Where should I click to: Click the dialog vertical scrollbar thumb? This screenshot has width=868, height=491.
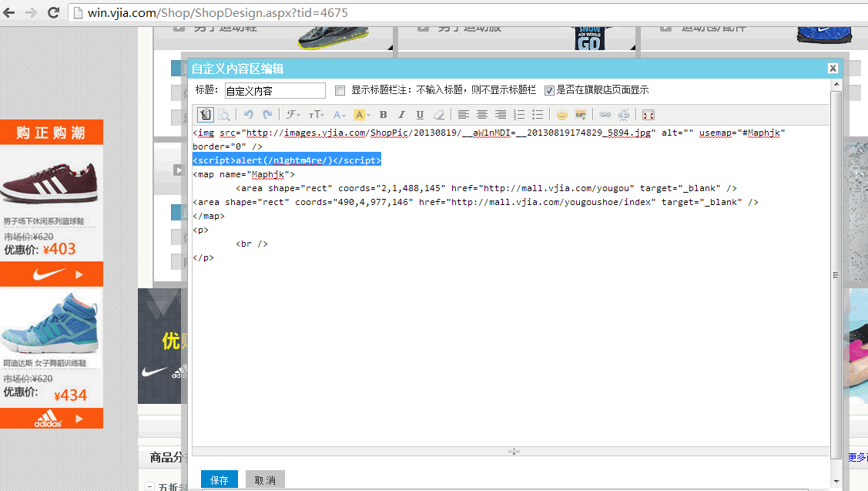(836, 274)
